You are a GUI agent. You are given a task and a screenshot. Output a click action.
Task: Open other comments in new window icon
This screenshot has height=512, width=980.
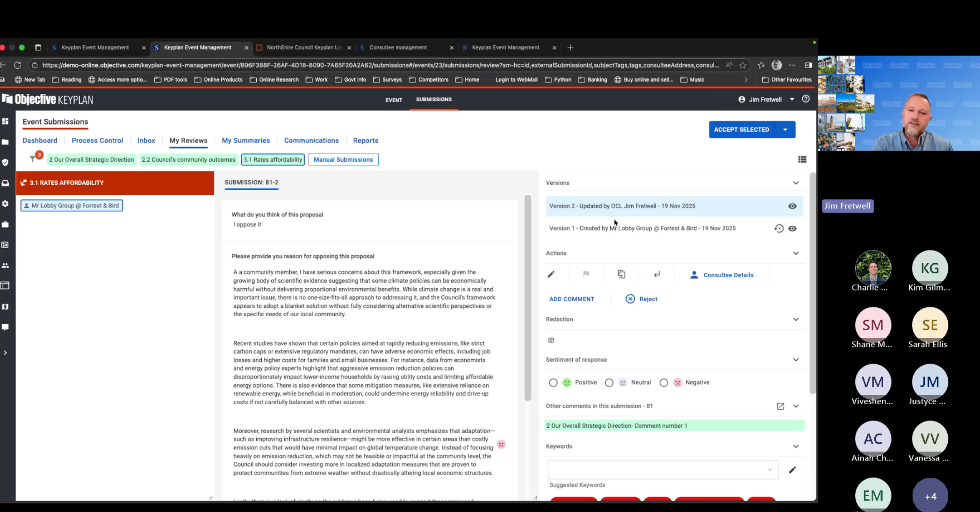pos(780,406)
